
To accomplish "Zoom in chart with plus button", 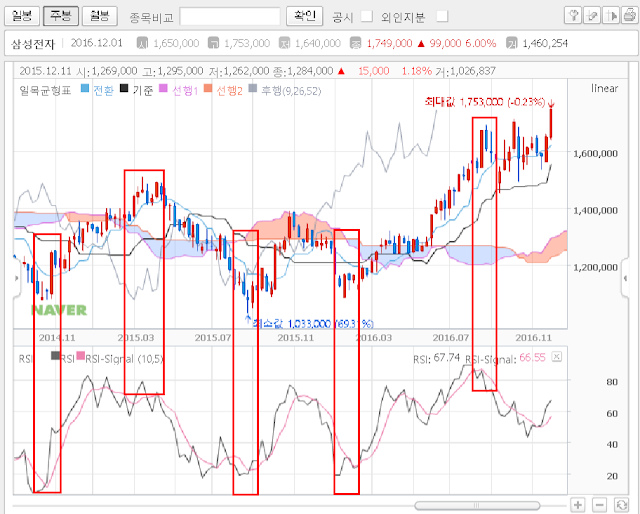I will click(578, 505).
